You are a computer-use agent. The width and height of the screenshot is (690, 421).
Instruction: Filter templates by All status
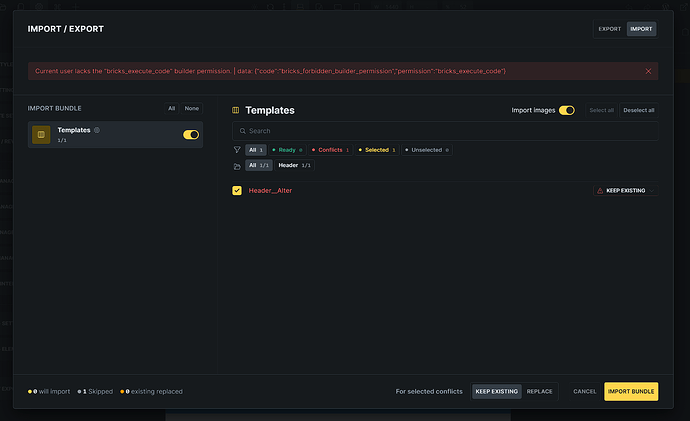[x=256, y=150]
